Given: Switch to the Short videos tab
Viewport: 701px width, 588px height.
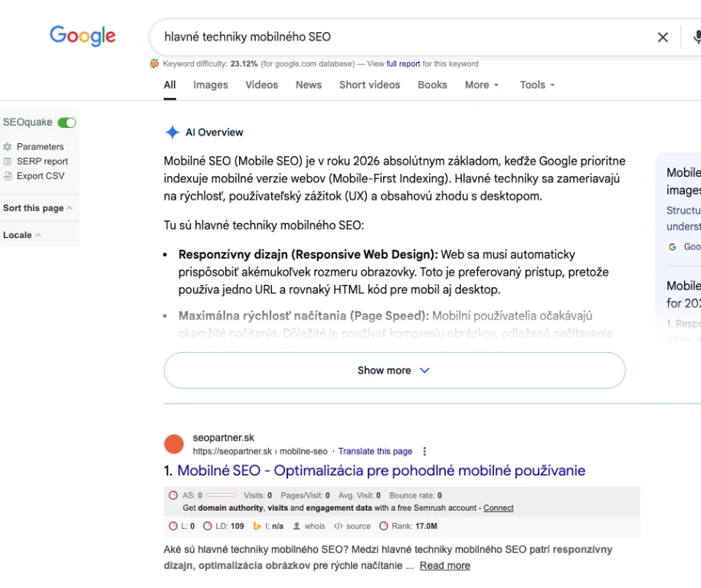Looking at the screenshot, I should point(369,85).
